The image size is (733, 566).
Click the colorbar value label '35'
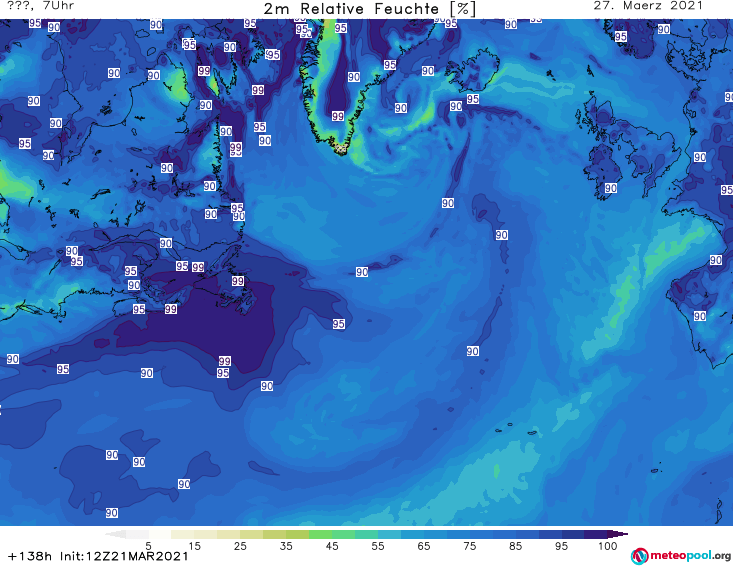(x=286, y=546)
